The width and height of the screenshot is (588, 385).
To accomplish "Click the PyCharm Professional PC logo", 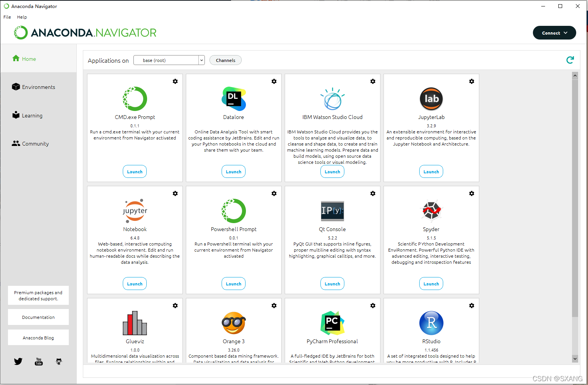I will [x=333, y=323].
